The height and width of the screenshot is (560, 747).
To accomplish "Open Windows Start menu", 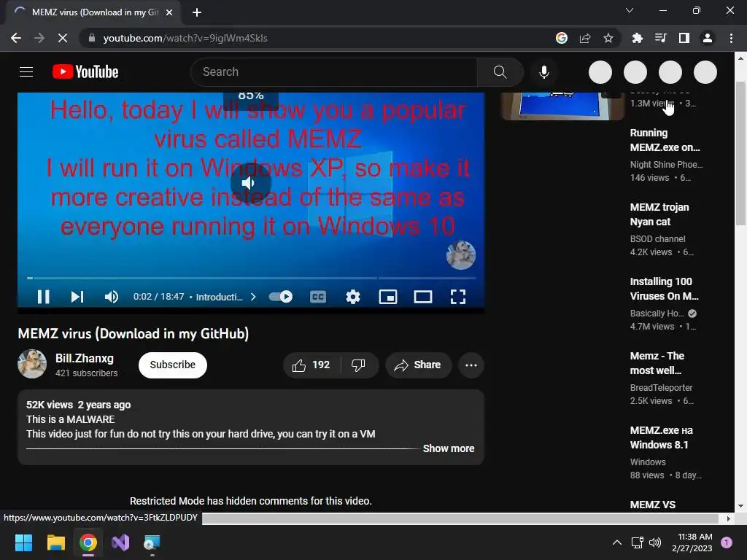I will point(23,542).
